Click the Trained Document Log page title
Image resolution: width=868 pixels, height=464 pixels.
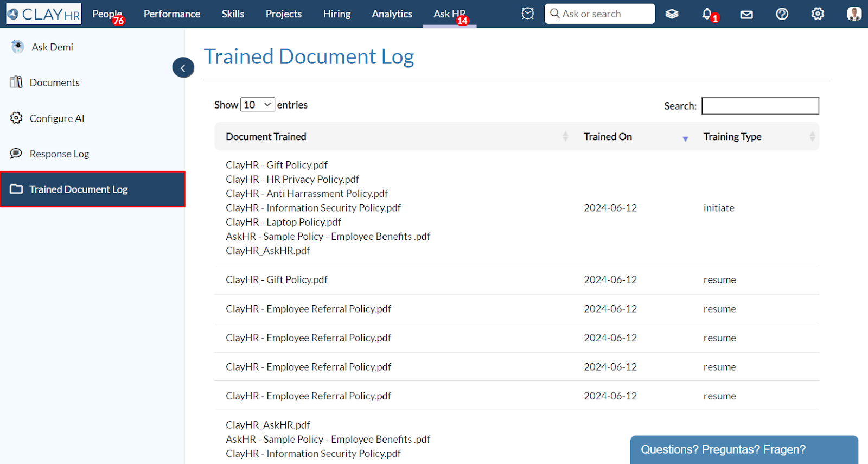point(309,56)
